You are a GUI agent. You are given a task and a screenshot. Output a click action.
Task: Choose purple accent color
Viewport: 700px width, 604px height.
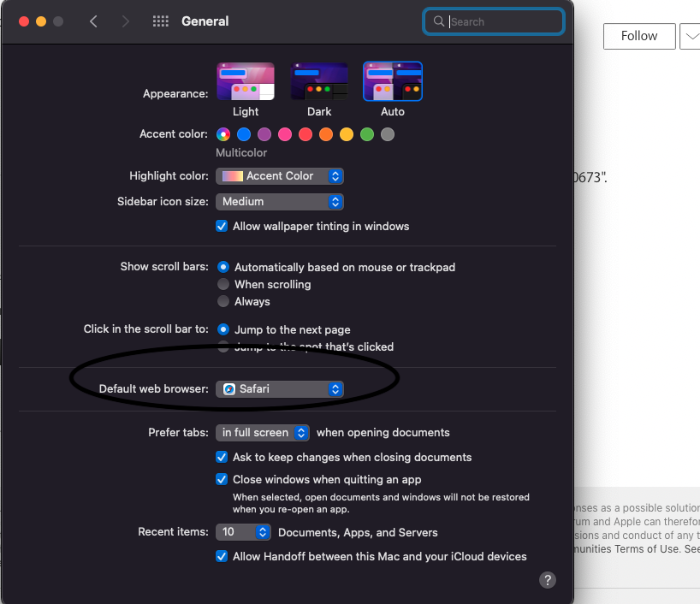264,134
